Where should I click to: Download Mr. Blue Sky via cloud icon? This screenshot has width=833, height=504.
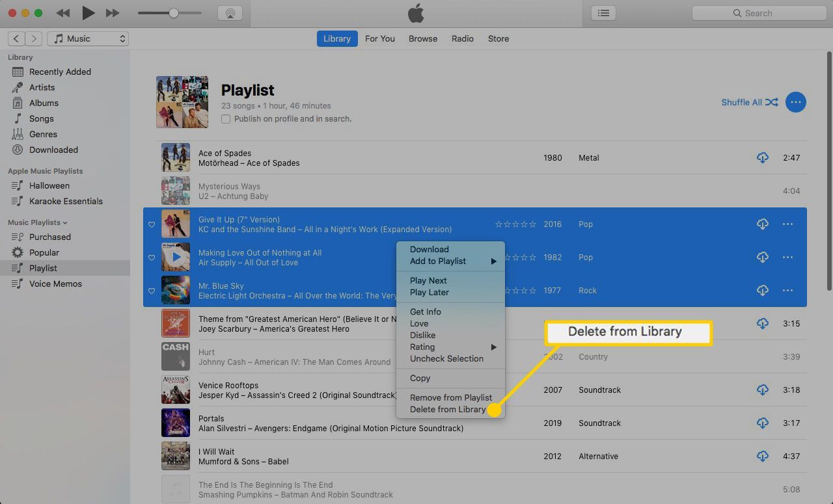[763, 290]
